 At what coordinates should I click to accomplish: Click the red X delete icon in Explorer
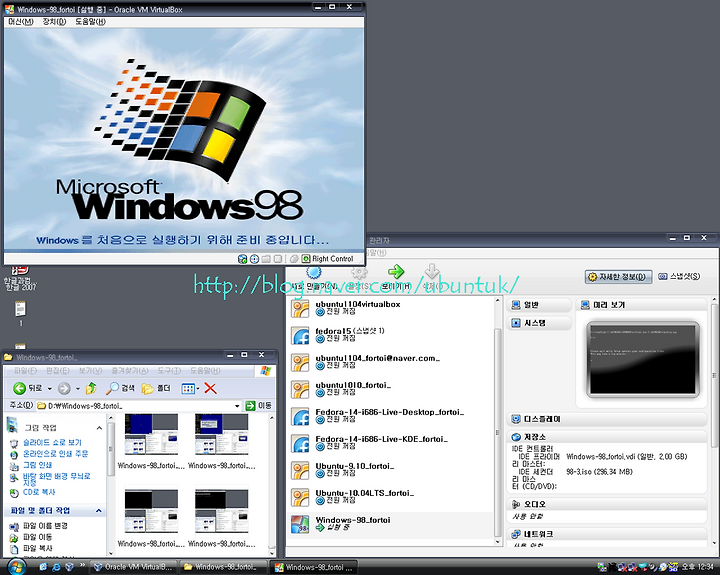210,389
